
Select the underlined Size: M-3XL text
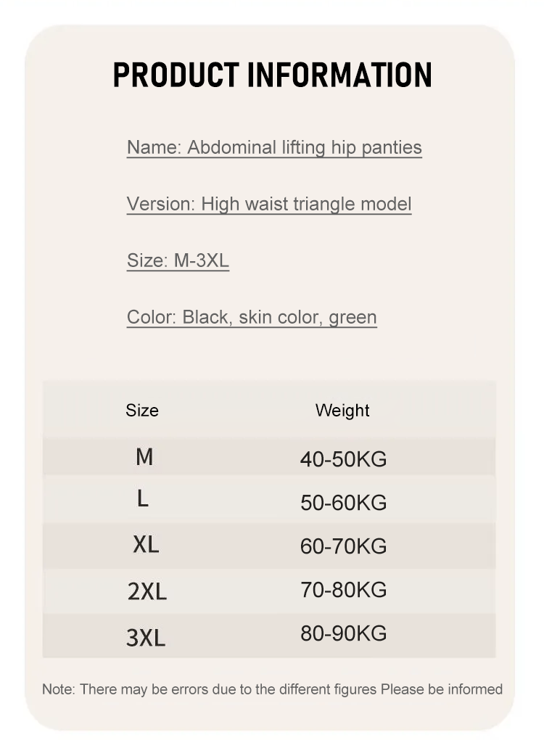click(x=178, y=260)
